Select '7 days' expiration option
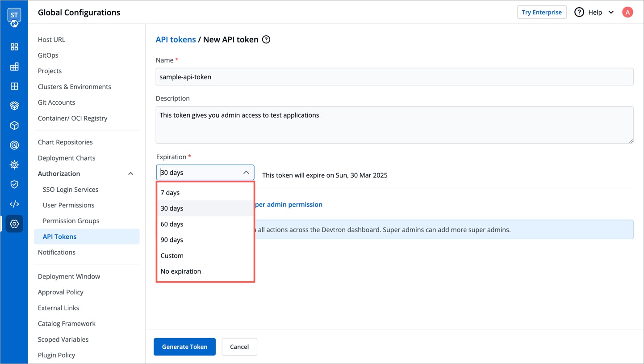644x364 pixels. pos(170,193)
